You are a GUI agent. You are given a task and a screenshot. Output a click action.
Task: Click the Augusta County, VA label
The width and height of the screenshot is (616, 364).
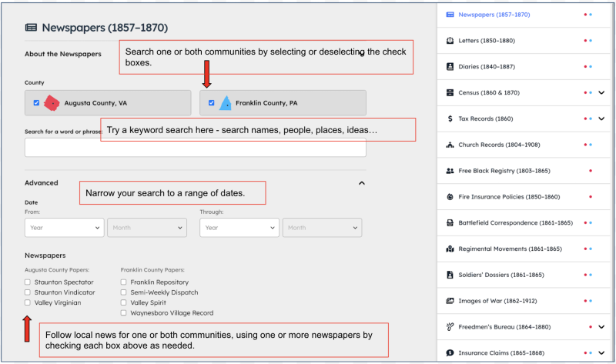[95, 103]
